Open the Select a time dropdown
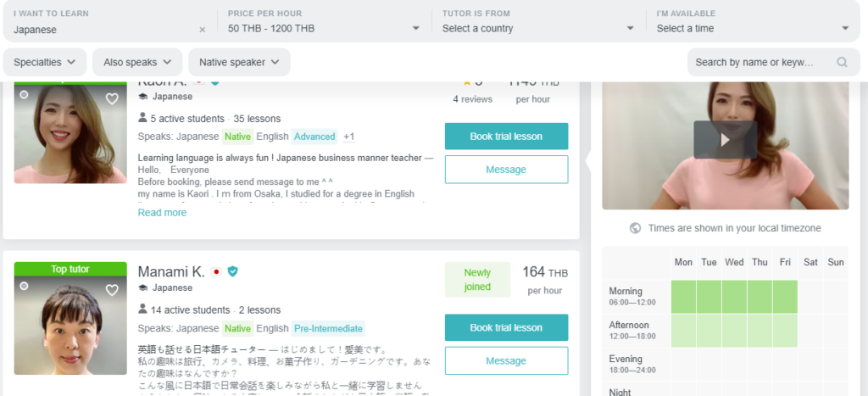Screen dimensions: 868x396 753,21
